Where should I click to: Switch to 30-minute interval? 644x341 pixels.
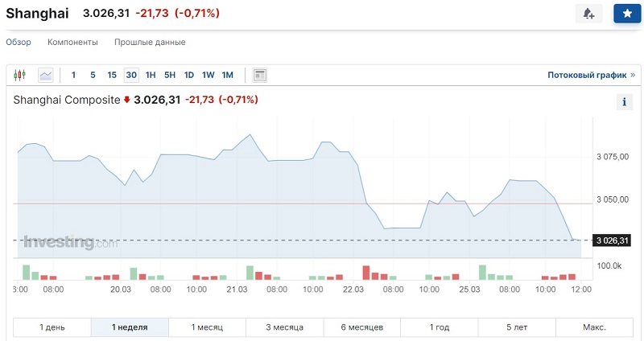pyautogui.click(x=131, y=75)
